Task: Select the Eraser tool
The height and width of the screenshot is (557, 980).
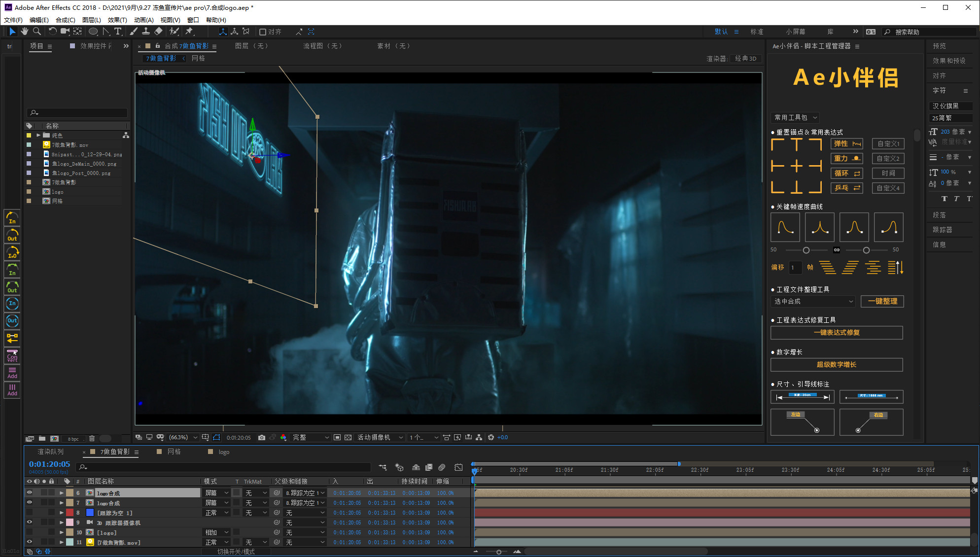Action: pyautogui.click(x=158, y=32)
